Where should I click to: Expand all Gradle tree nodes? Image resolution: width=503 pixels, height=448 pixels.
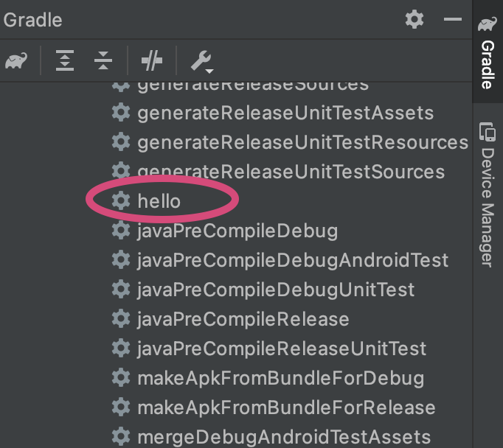pos(66,61)
